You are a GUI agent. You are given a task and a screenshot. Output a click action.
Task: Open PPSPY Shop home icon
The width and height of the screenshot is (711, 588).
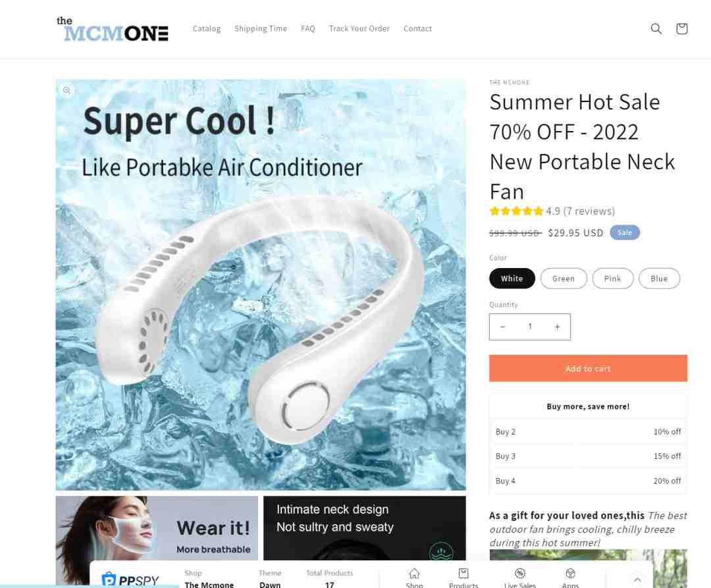point(414,574)
